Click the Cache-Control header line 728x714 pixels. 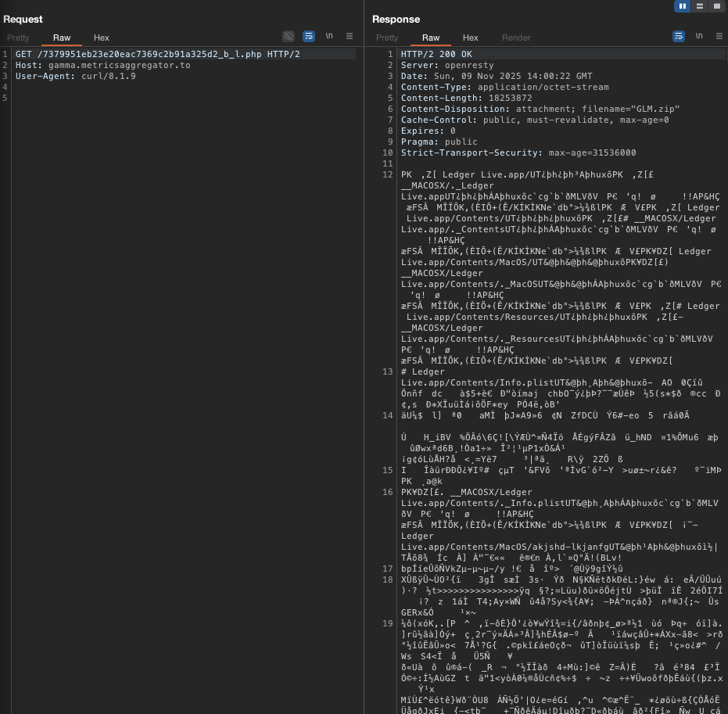tap(535, 120)
